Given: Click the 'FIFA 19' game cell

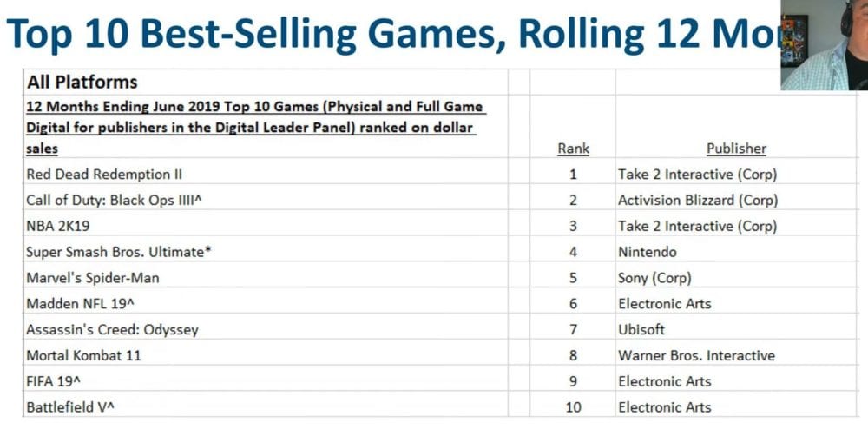Looking at the screenshot, I should click(x=56, y=381).
